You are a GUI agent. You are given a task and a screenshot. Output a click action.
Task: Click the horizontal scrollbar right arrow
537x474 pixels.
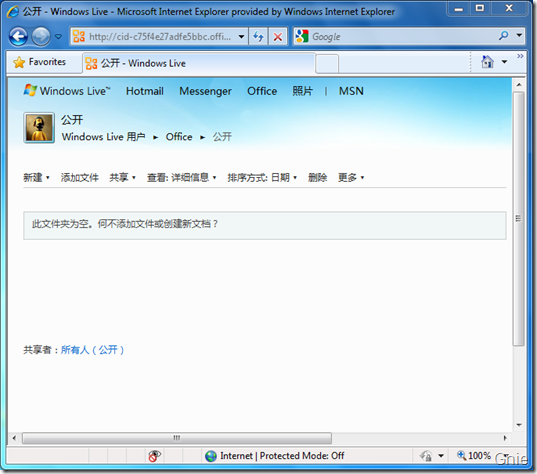click(x=505, y=438)
